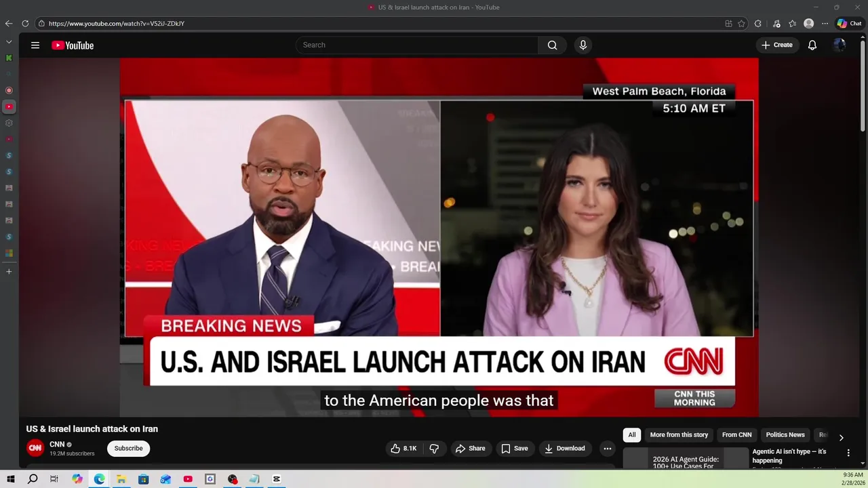
Task: Download the video
Action: click(565, 449)
